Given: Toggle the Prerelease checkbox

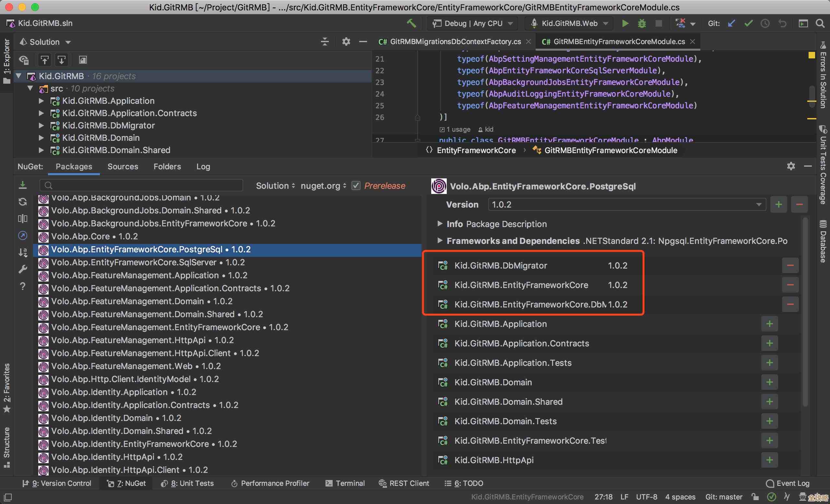Looking at the screenshot, I should pyautogui.click(x=356, y=186).
